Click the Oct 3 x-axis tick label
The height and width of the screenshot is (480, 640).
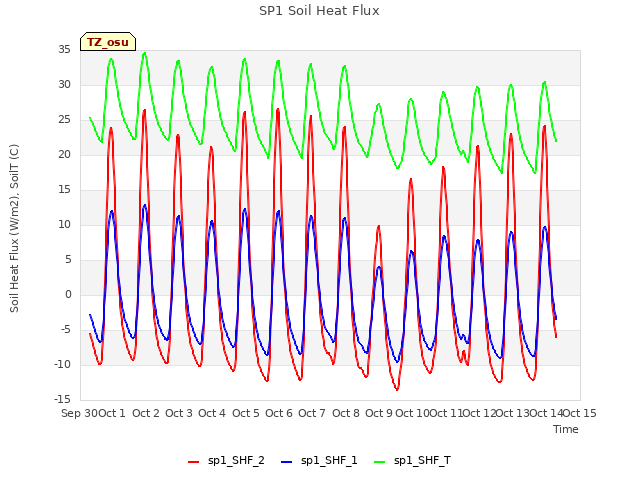179,413
